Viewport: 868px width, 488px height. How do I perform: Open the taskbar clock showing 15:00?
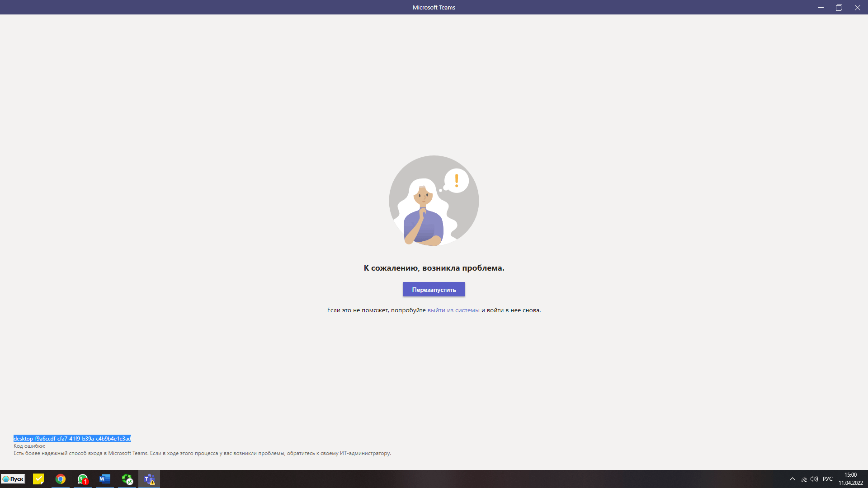point(850,479)
